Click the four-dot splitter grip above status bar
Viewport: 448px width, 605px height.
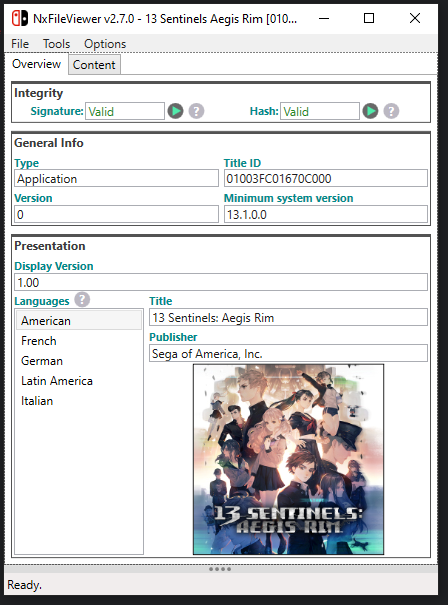tap(220, 569)
